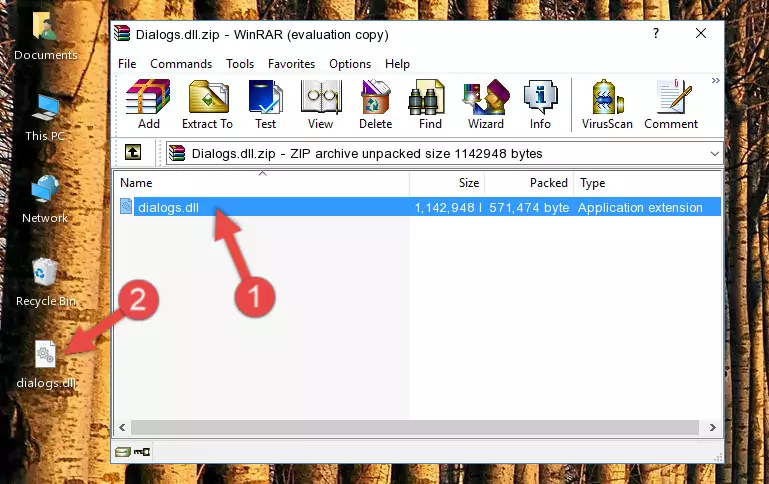
Task: Sort by the Name column header
Action: pyautogui.click(x=262, y=183)
